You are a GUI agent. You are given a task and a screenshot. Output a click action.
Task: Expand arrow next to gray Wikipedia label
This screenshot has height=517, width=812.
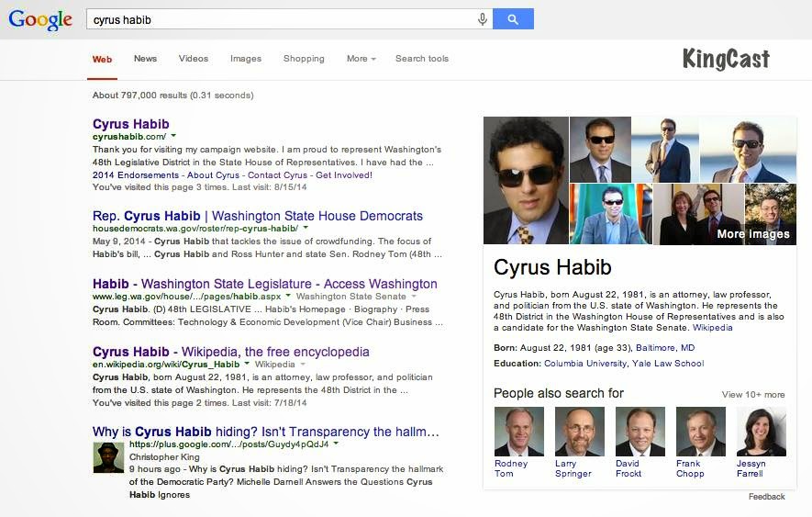click(303, 364)
